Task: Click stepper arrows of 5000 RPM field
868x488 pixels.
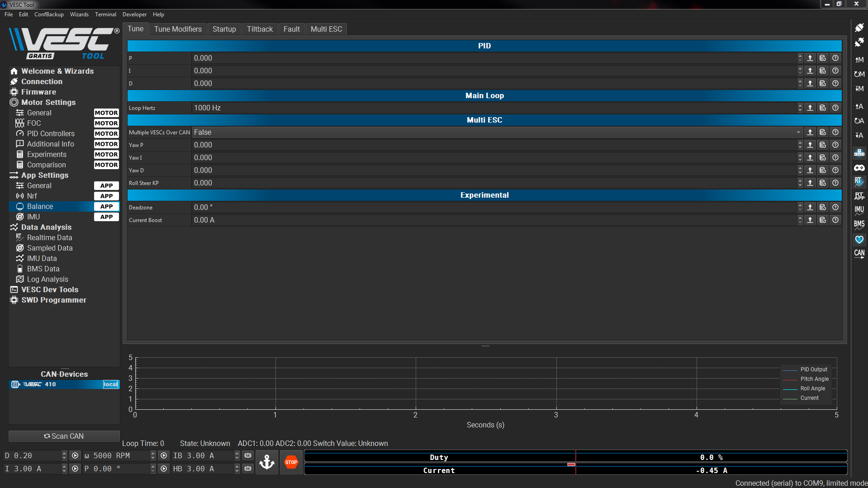Action: [153, 456]
